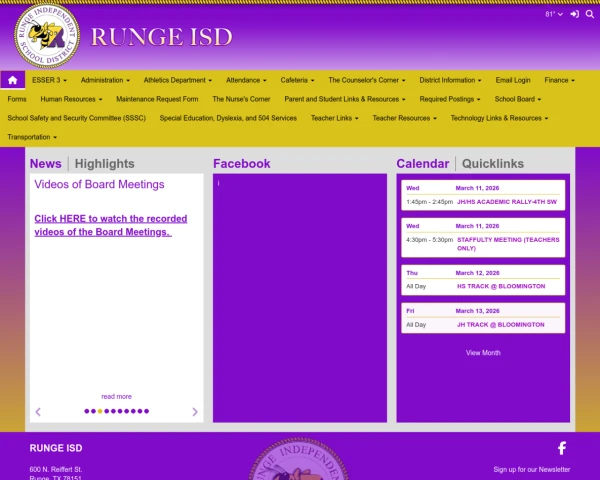Viewport: 600px width, 480px height.
Task: Expand the Transportation menu
Action: click(x=32, y=137)
